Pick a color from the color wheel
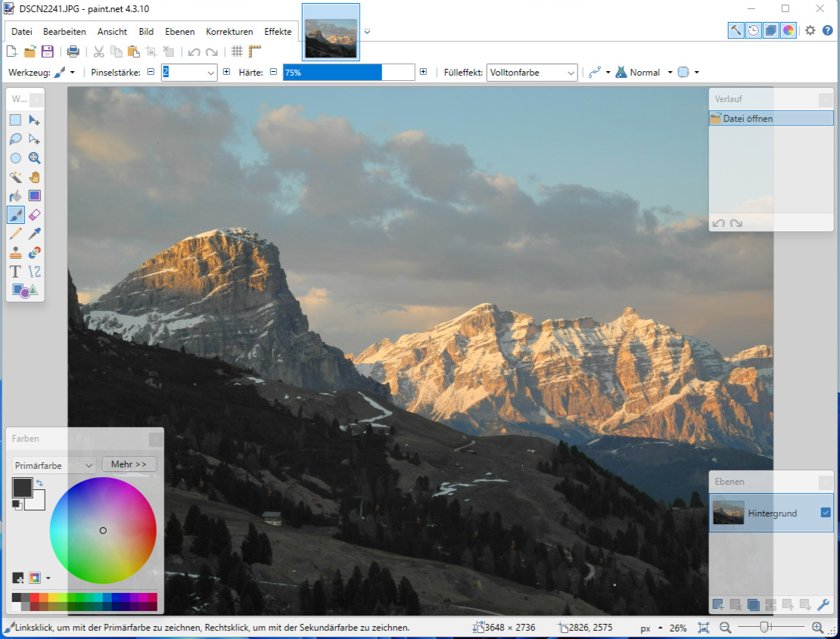Viewport: 840px width, 639px height. pos(104,531)
